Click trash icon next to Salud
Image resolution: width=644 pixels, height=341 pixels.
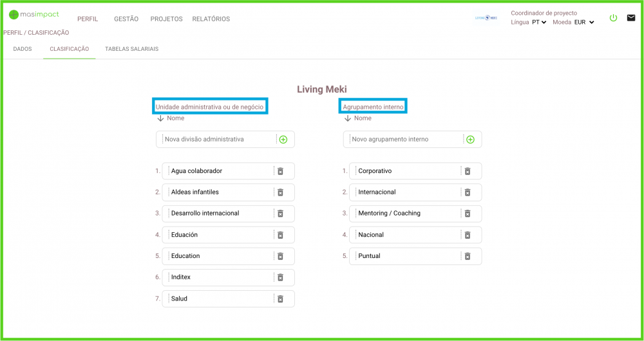click(280, 299)
